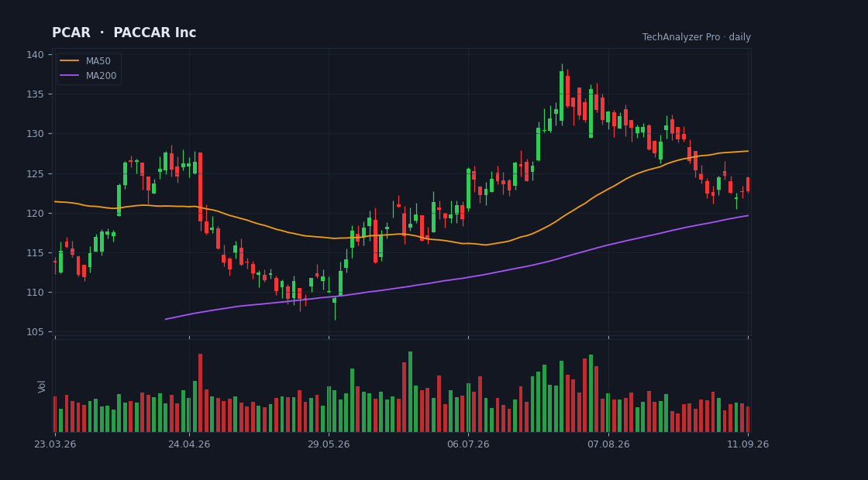Select the MA200 legend entry

pyautogui.click(x=88, y=76)
